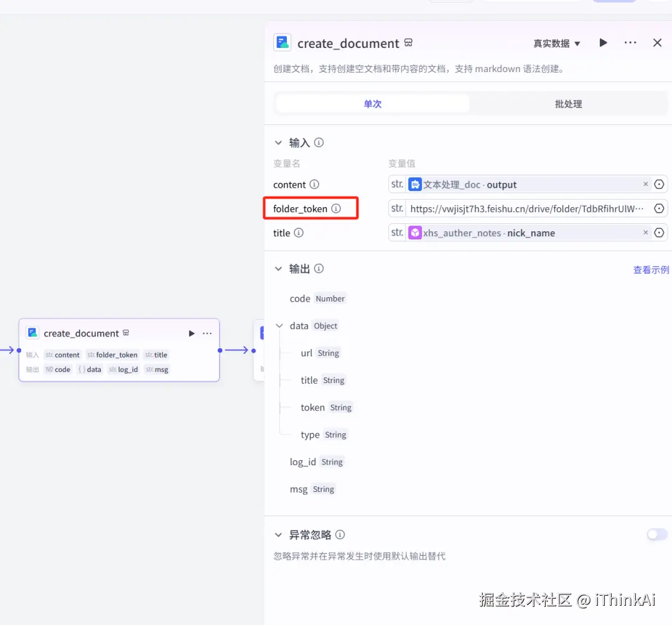Click the create_document node icon in the panel header
The width and height of the screenshot is (672, 625).
(282, 42)
